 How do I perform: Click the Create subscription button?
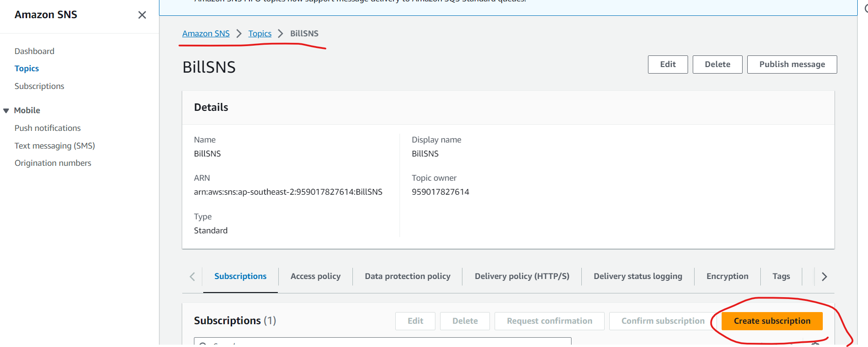click(772, 321)
